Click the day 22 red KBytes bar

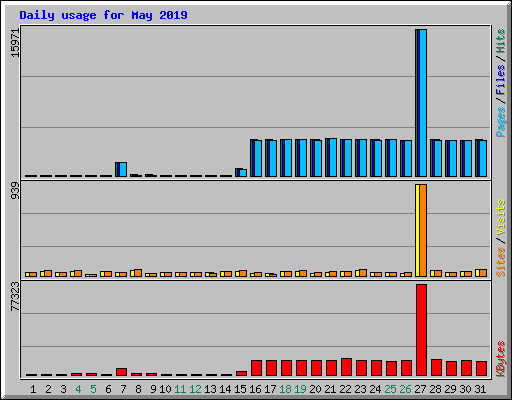346,367
